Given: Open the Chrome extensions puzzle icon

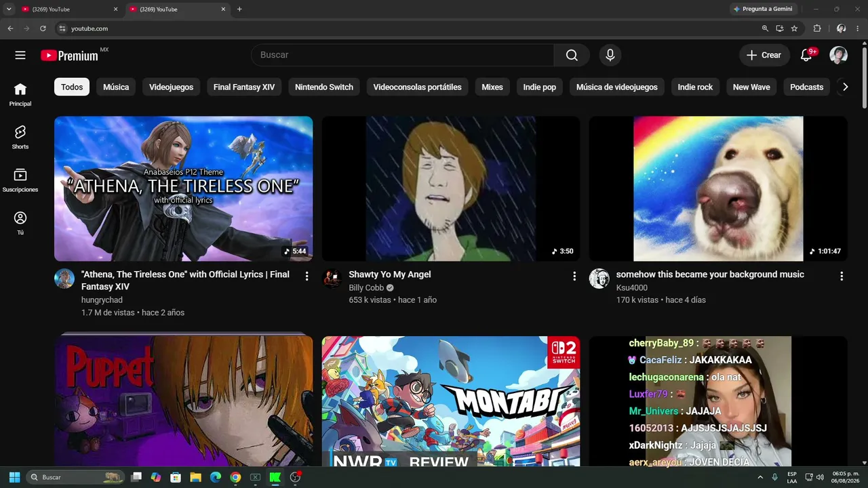Looking at the screenshot, I should [817, 28].
